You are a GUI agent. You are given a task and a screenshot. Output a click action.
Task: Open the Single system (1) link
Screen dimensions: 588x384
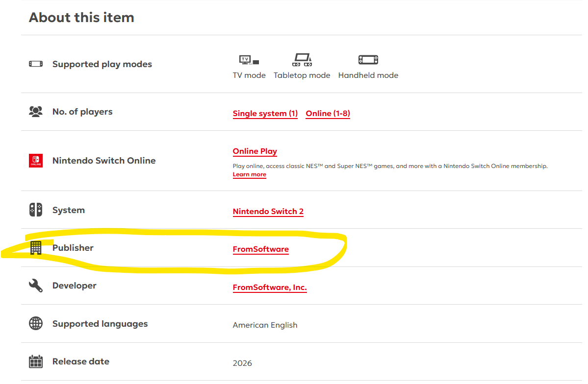click(265, 114)
